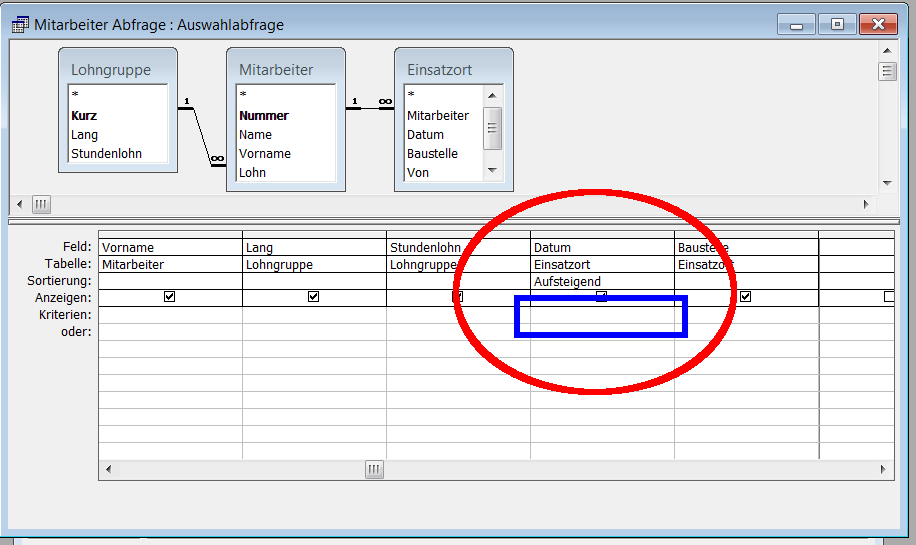Tick the Anzeigen checkbox under Vorname
This screenshot has height=545, width=916.
(169, 297)
